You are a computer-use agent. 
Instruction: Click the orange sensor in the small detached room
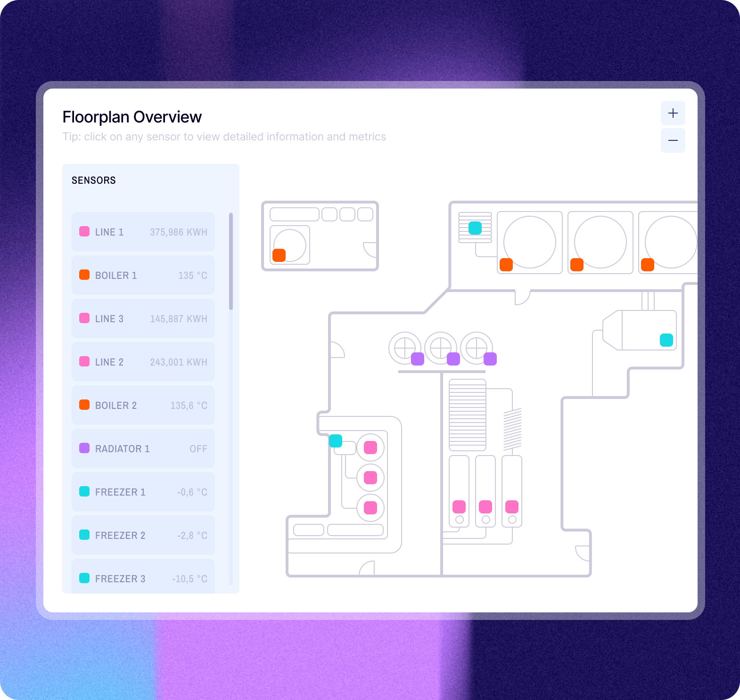click(x=279, y=255)
